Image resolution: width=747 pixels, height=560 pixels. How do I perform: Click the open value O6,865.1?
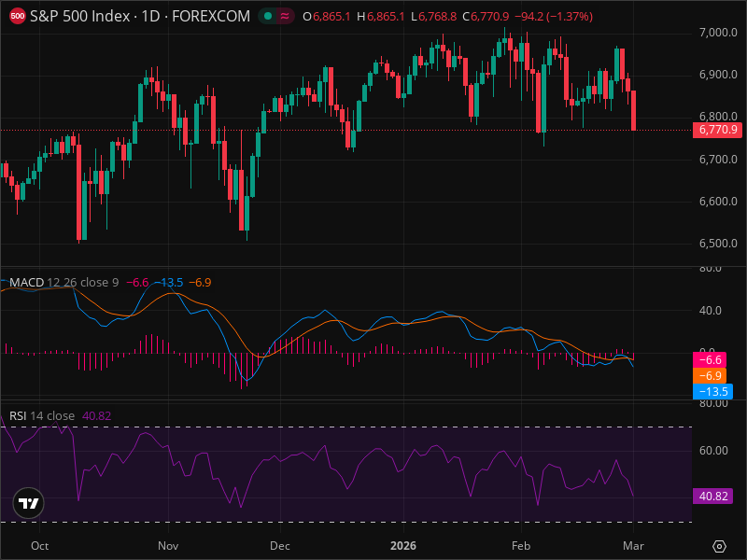326,17
